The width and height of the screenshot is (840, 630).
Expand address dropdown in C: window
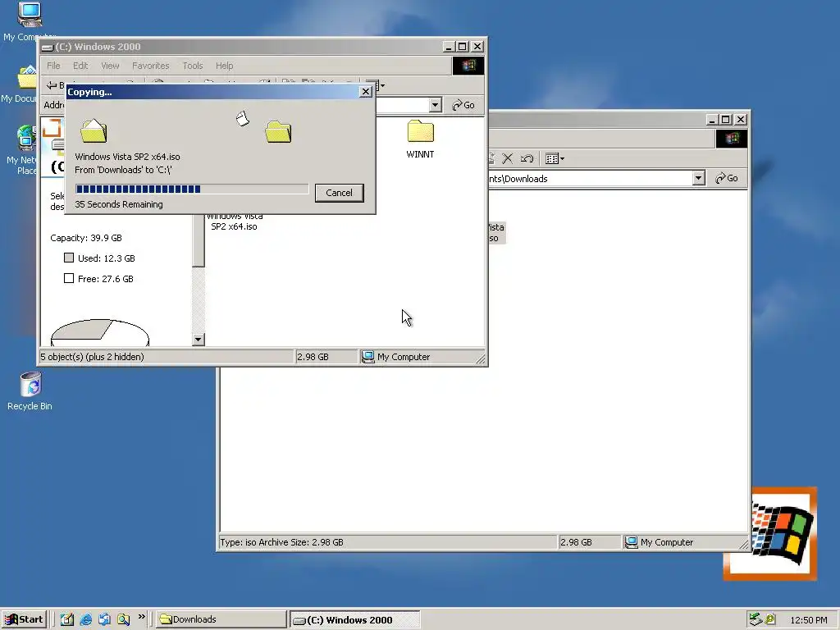435,105
